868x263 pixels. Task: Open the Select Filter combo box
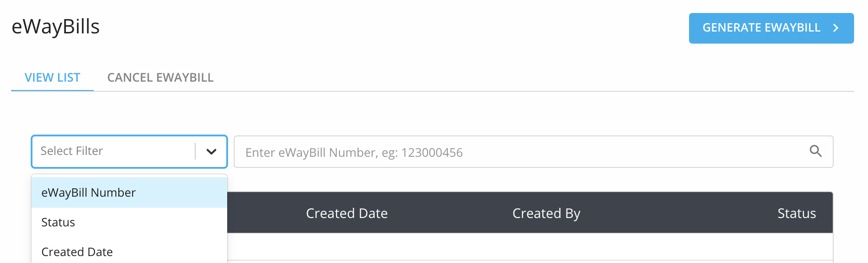coord(129,152)
